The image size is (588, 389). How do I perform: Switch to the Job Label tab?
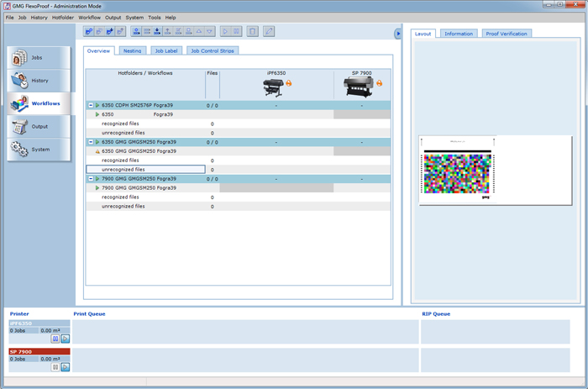[x=166, y=51]
